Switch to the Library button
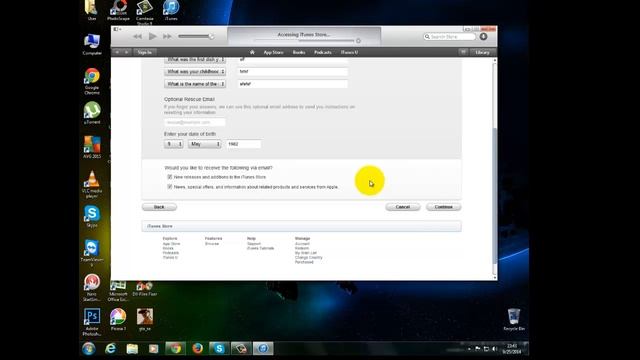Image resolution: width=640 pixels, height=360 pixels. click(482, 52)
